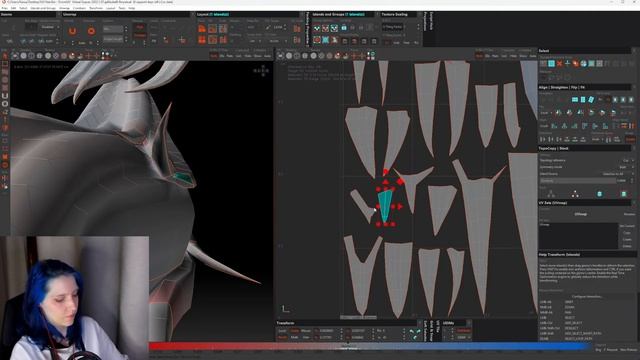
Task: Click the U-shaped tool in left vertical toolbar
Action: pos(5,96)
